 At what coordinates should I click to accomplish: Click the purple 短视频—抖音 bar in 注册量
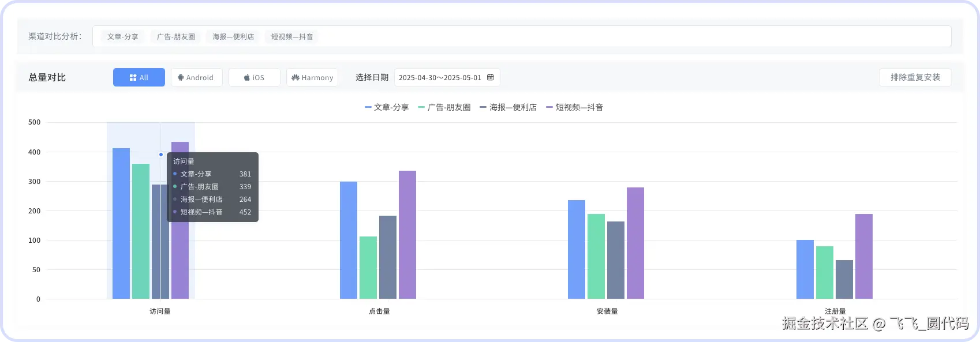tap(864, 256)
